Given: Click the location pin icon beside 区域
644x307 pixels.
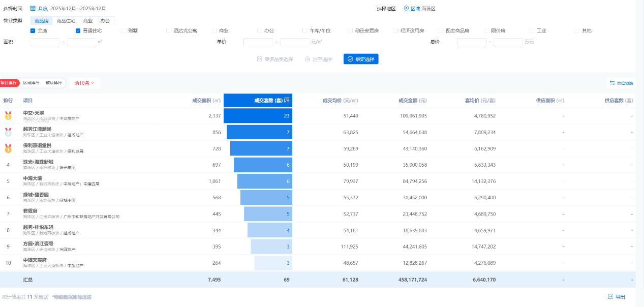Looking at the screenshot, I should tap(406, 9).
